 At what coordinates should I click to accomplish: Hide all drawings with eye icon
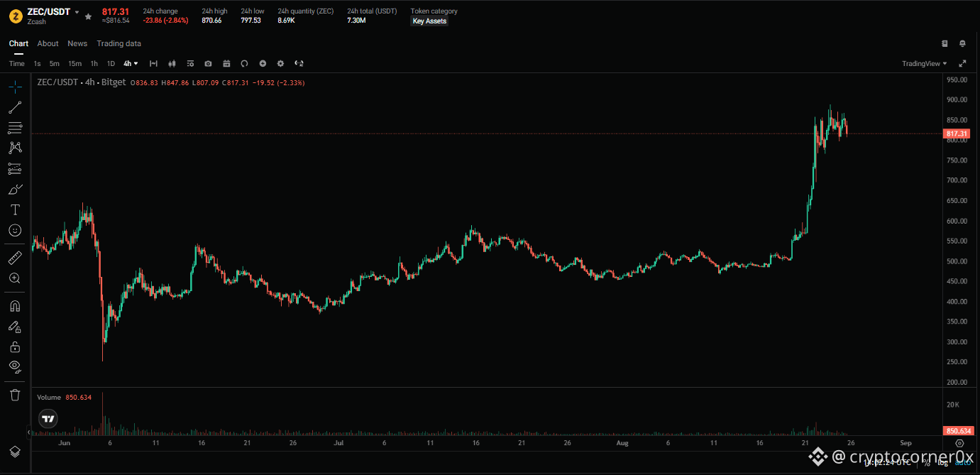pos(15,366)
